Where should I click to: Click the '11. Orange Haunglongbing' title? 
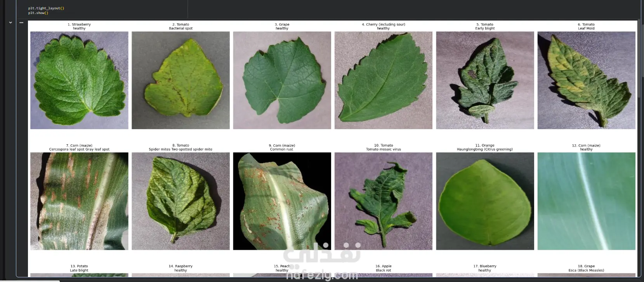[x=485, y=147]
